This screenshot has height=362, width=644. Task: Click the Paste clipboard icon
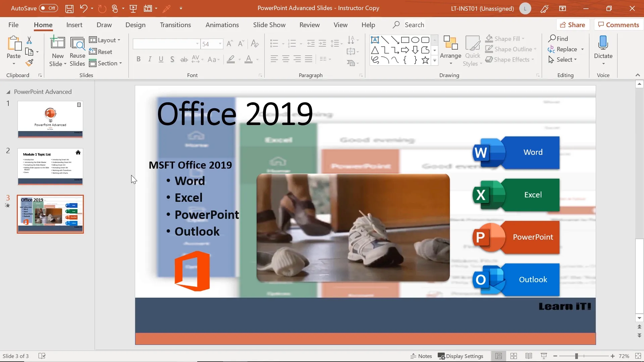14,44
